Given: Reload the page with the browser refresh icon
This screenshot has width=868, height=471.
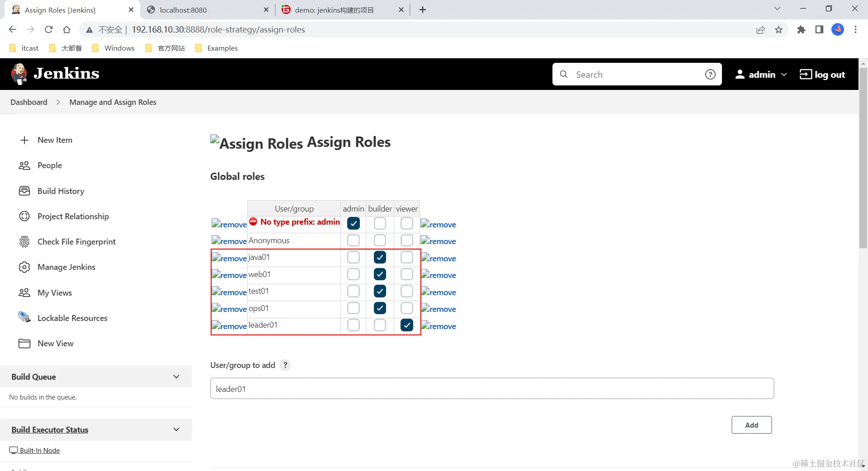Looking at the screenshot, I should (49, 29).
